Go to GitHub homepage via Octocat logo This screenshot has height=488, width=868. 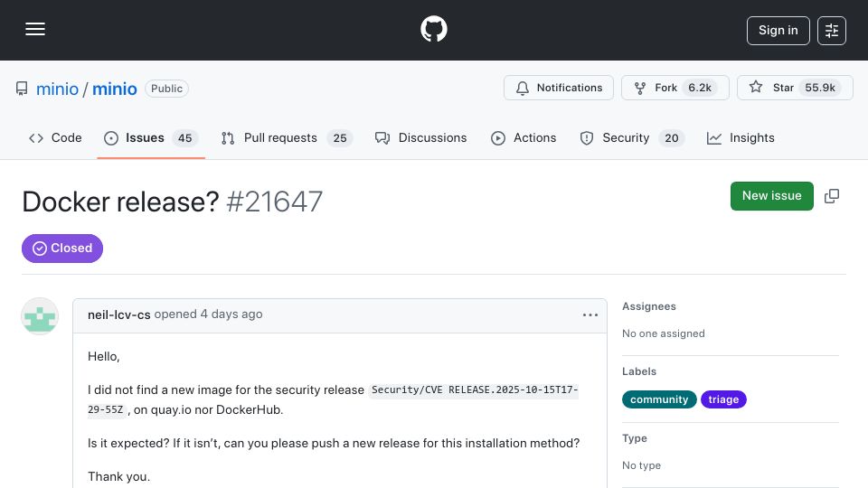(x=433, y=29)
